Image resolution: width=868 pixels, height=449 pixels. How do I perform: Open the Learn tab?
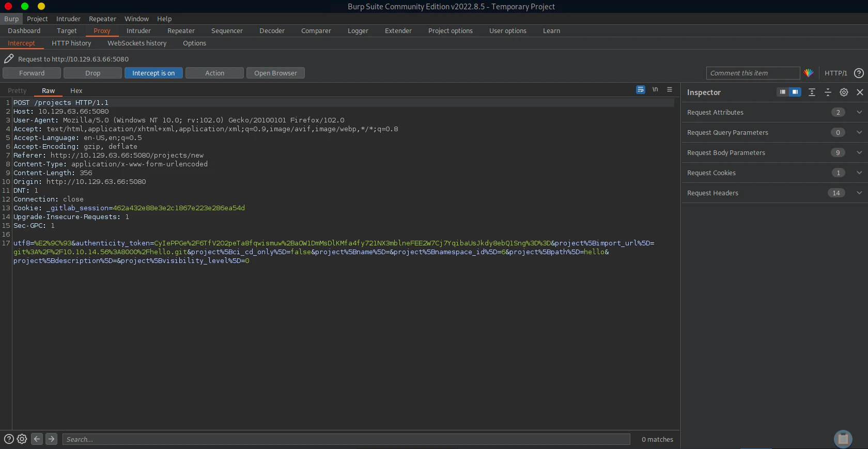551,30
